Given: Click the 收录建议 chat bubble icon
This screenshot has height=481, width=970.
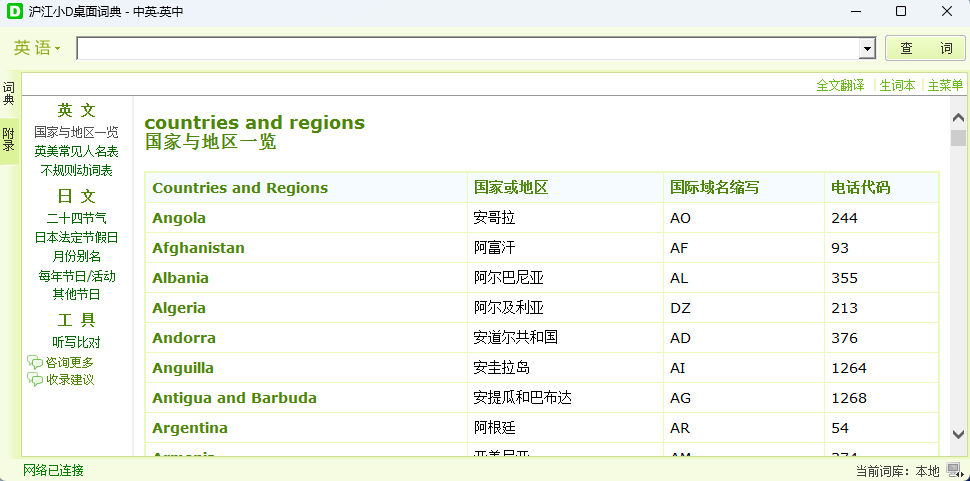Looking at the screenshot, I should tap(35, 380).
